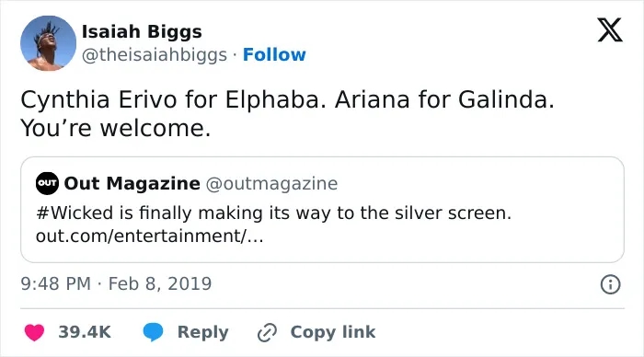
Task: Click the Copy link text
Action: point(333,332)
